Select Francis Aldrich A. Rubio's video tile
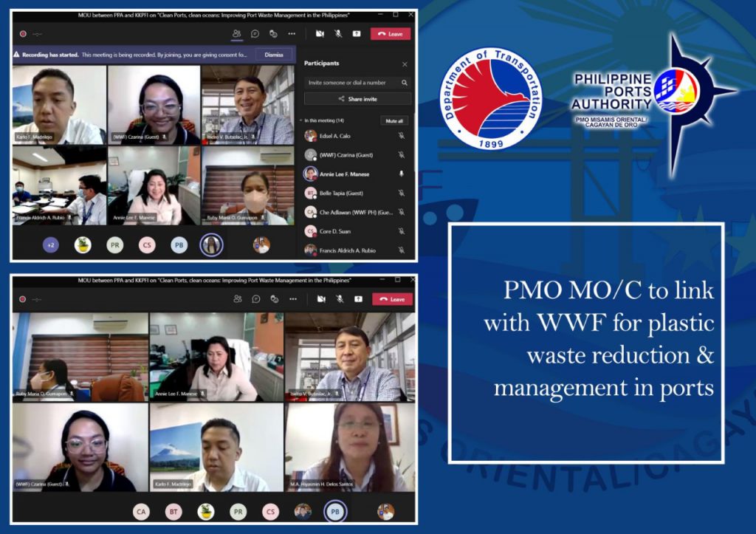Viewport: 756px width, 534px height. pos(59,185)
